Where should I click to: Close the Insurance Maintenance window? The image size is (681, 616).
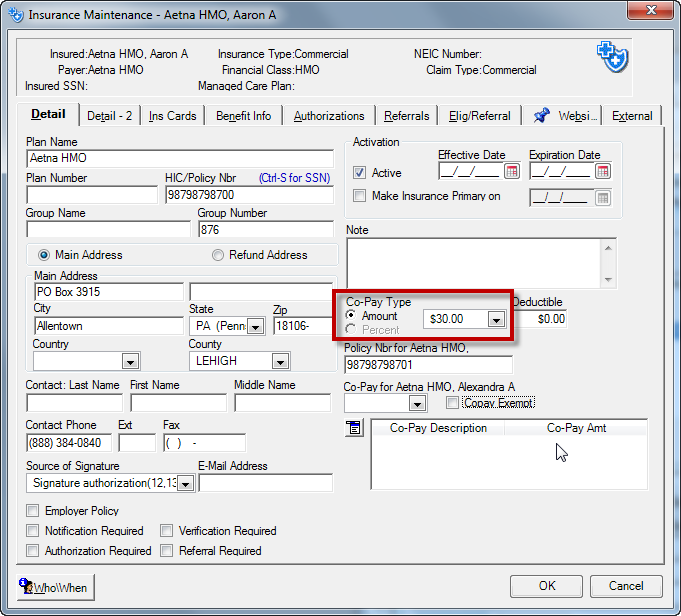coord(650,10)
